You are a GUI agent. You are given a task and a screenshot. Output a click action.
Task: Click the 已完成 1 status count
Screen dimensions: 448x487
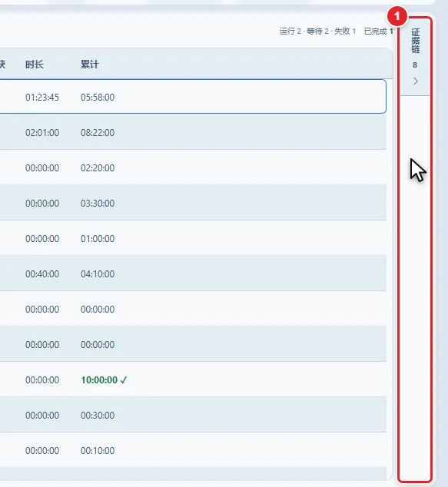(x=378, y=31)
